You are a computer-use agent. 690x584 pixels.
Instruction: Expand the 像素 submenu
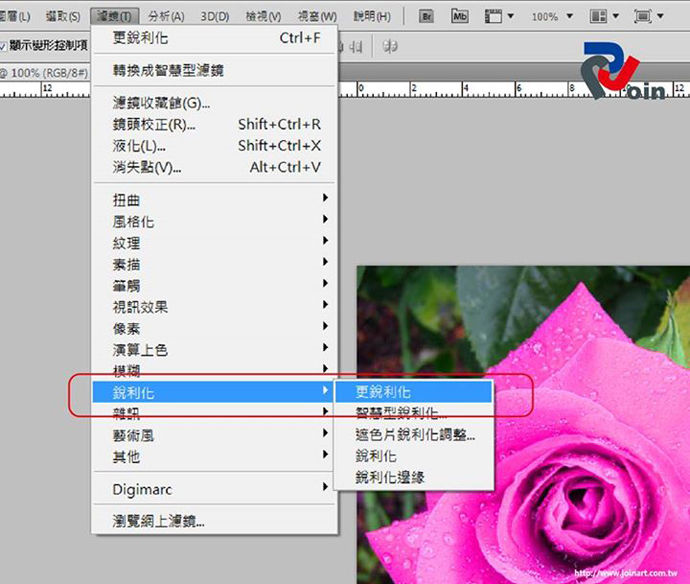pyautogui.click(x=214, y=328)
